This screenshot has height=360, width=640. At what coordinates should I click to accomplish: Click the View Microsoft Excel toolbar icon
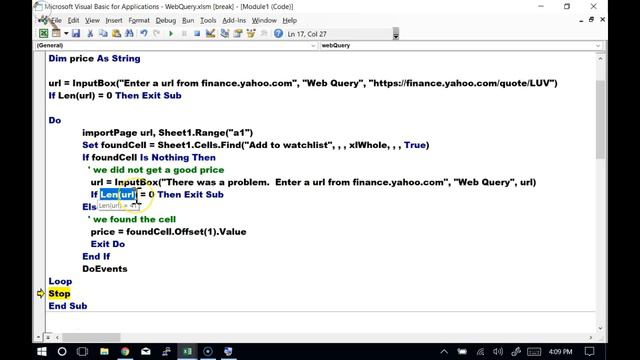point(43,33)
